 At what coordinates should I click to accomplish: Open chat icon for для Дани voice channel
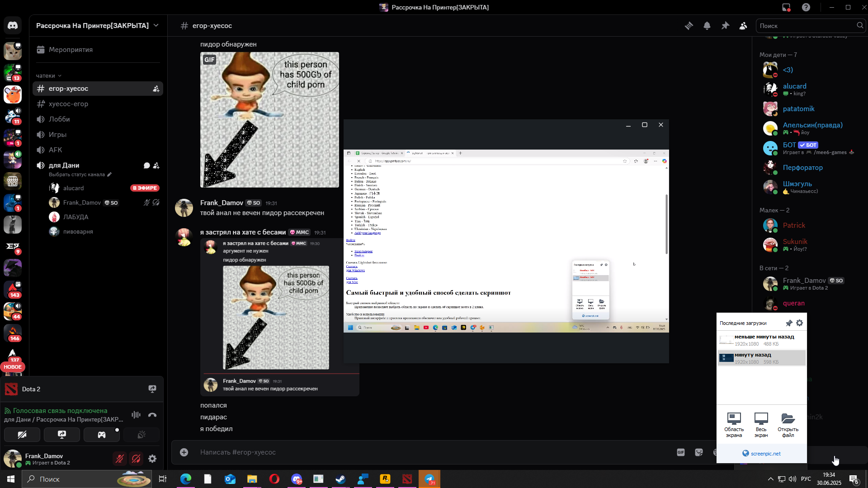coord(146,165)
